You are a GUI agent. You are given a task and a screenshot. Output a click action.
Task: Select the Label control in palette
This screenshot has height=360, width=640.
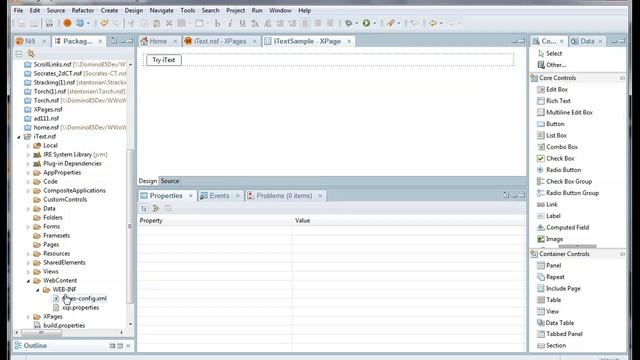[x=549, y=216]
